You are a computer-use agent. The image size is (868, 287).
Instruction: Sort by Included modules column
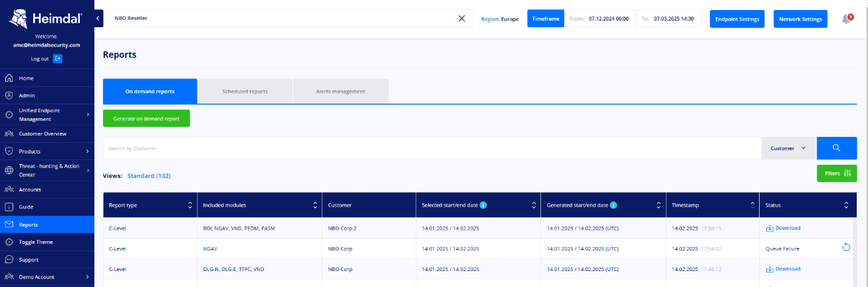pos(315,205)
